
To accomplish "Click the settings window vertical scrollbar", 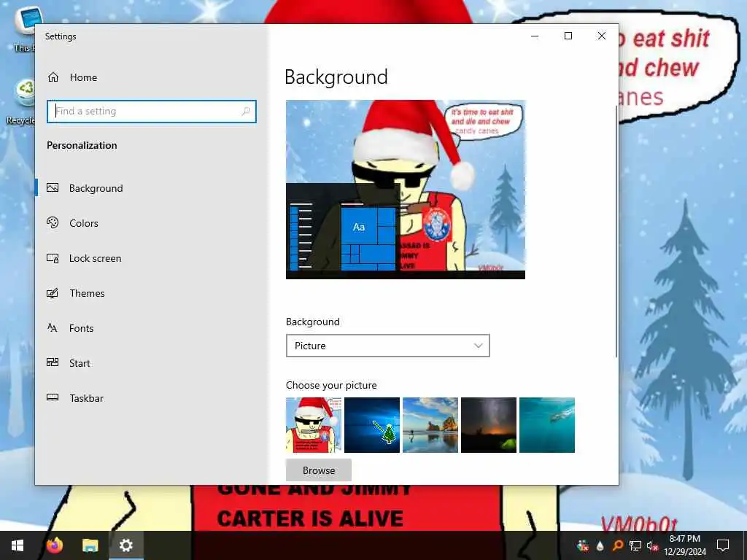I will (616, 231).
